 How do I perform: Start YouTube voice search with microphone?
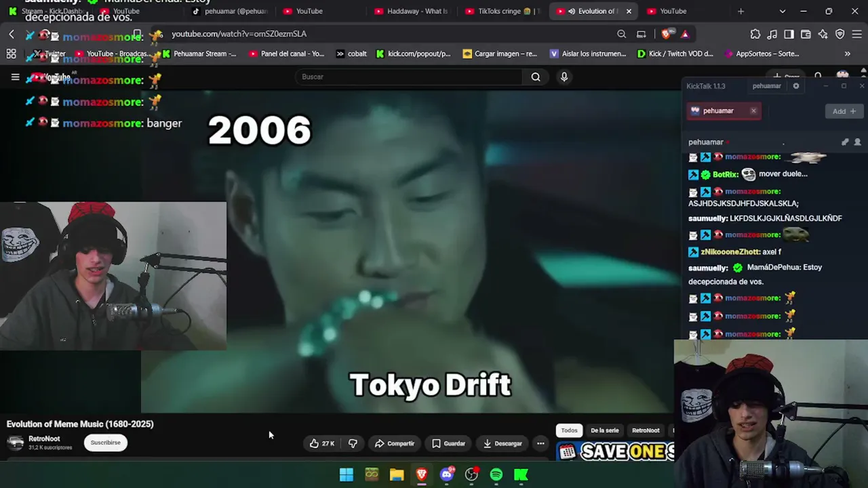point(564,77)
